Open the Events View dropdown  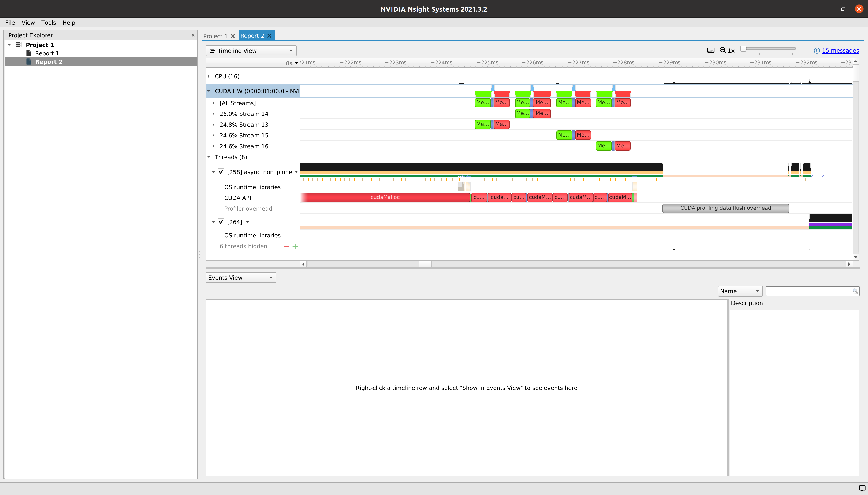[x=241, y=278]
